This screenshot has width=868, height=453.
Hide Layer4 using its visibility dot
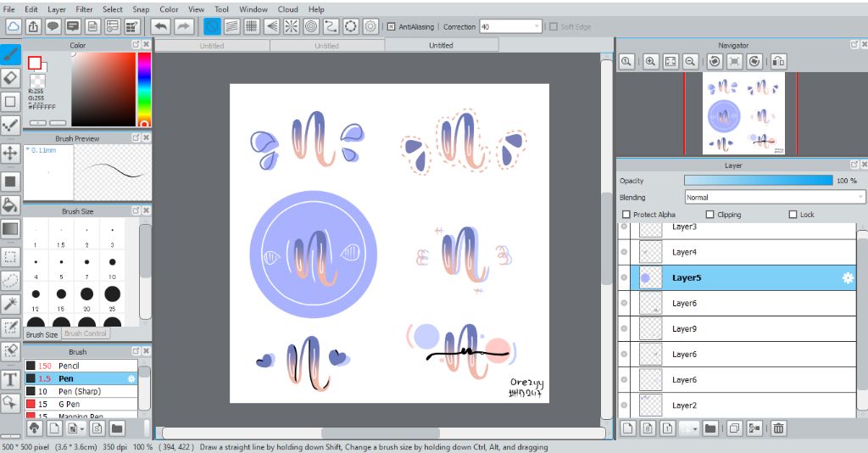click(625, 252)
